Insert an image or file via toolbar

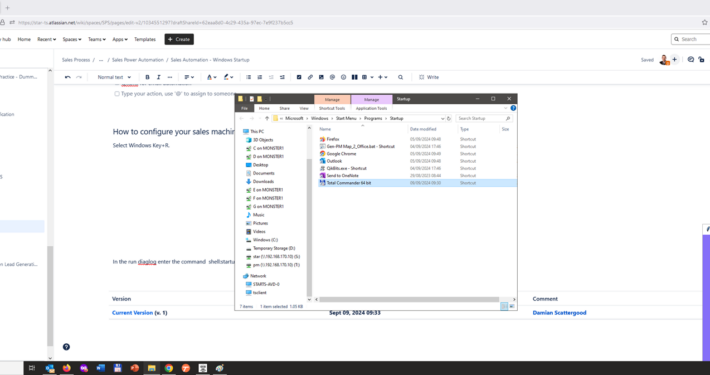pos(321,77)
